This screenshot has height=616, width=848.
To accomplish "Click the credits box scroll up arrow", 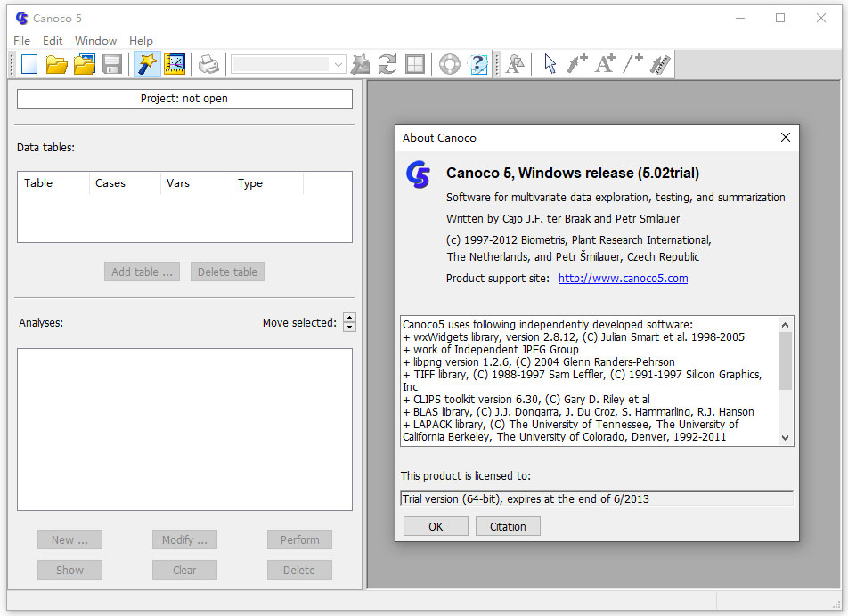I will (x=786, y=325).
